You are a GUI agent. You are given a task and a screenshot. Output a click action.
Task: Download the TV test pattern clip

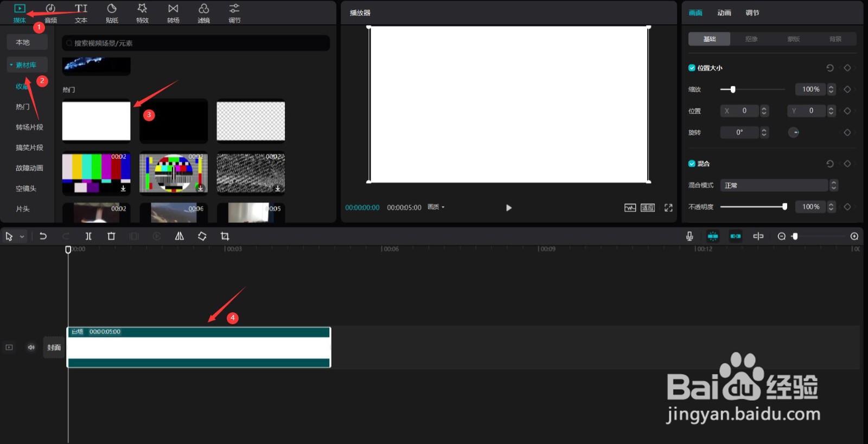tap(200, 188)
